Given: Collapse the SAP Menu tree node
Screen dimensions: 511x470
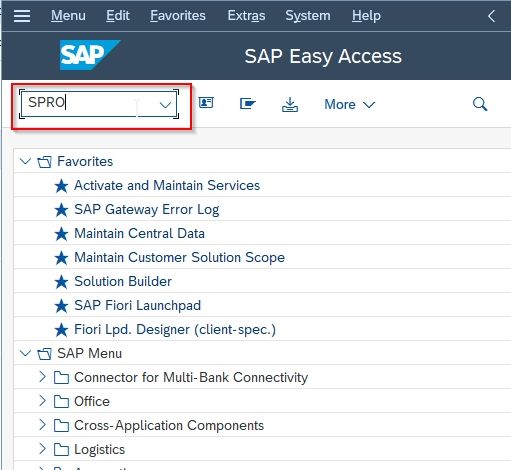Looking at the screenshot, I should (25, 353).
